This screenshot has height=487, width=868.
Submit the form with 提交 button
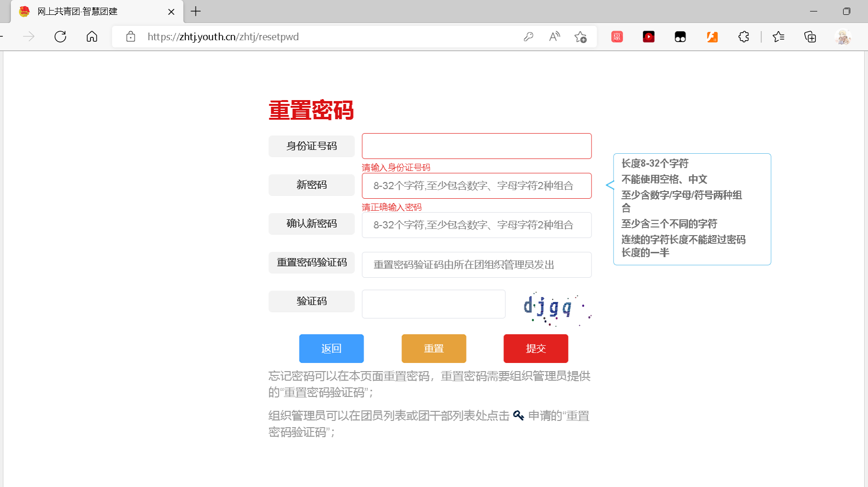point(536,349)
